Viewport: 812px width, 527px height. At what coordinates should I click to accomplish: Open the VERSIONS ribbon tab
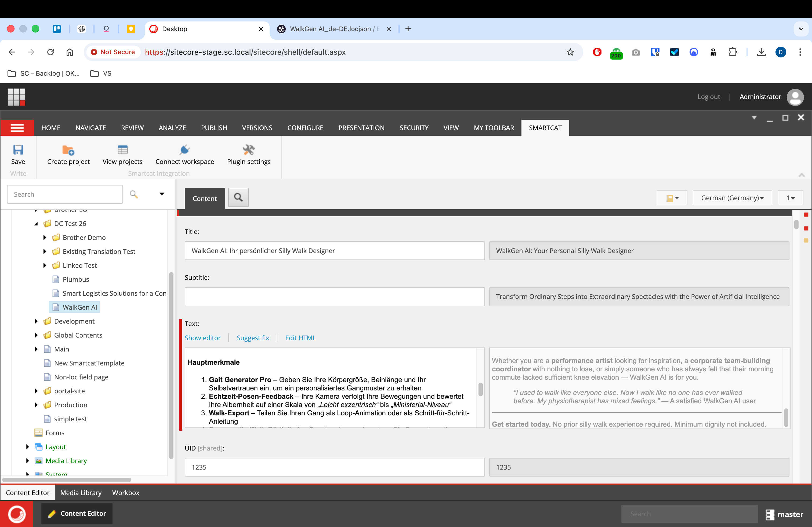click(x=257, y=128)
